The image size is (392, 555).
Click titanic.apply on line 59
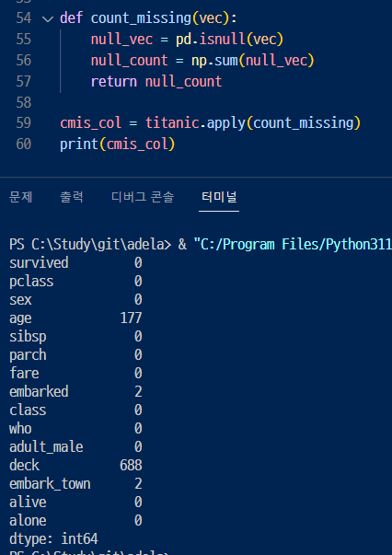point(195,123)
